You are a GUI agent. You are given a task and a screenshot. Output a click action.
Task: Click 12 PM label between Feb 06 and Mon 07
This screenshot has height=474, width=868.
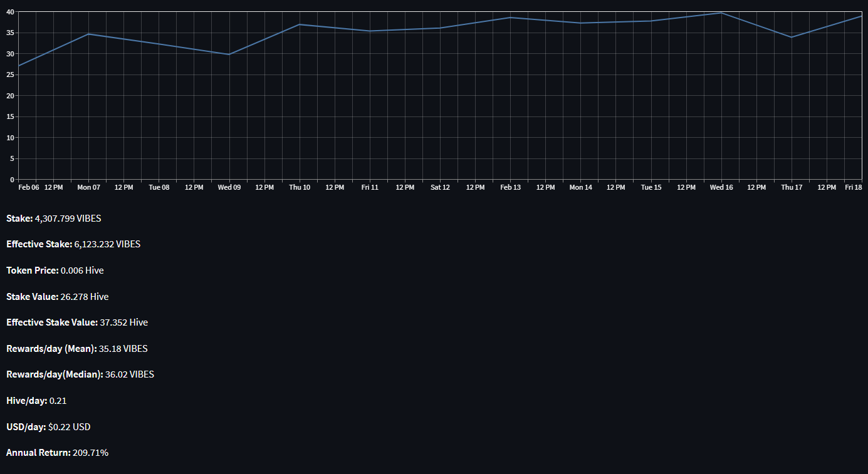(53, 187)
